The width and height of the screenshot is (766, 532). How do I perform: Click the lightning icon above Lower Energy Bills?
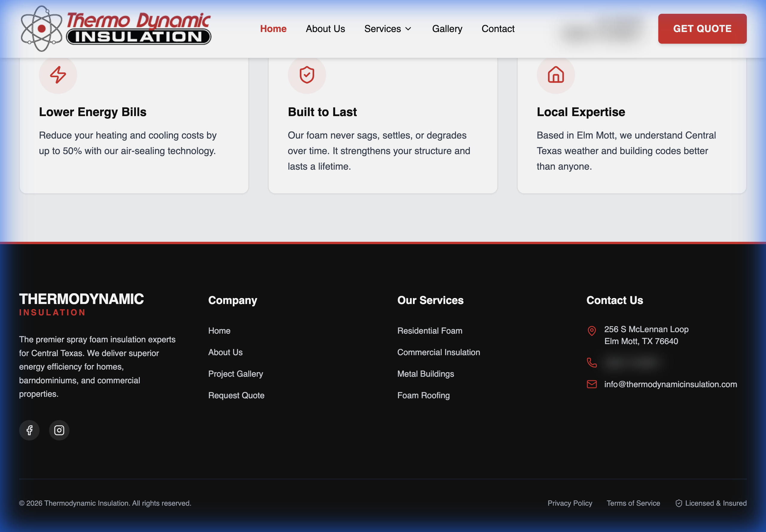point(58,75)
